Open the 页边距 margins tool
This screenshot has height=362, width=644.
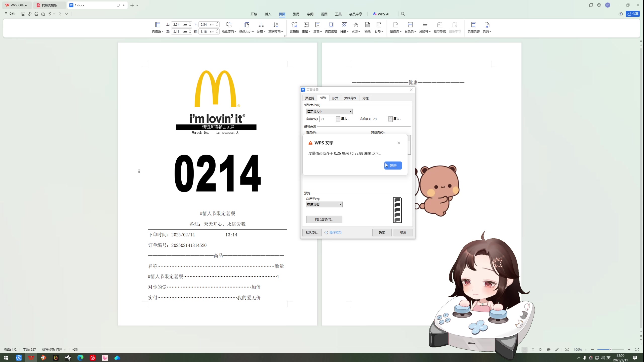[157, 27]
